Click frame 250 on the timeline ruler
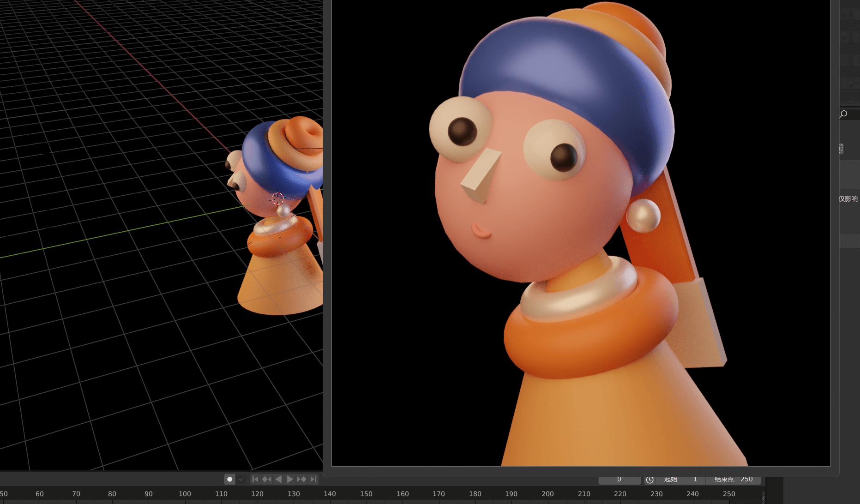Screen dimensions: 860x504 click(x=729, y=494)
